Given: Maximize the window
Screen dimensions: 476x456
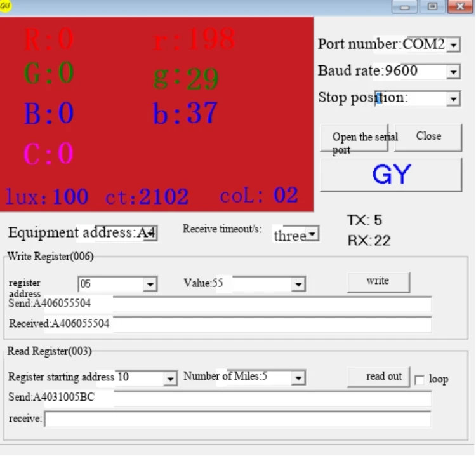Looking at the screenshot, I should (x=432, y=6).
